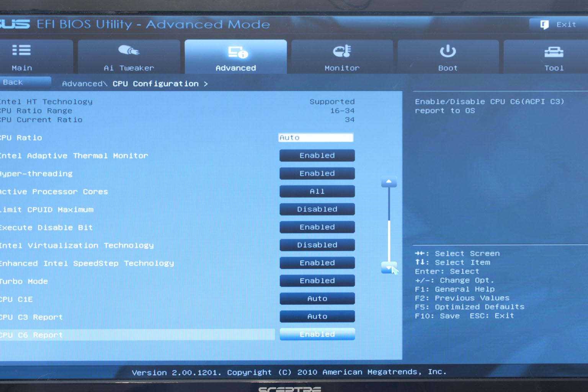This screenshot has height=392, width=588.
Task: Click the Advanced\ breadcrumb link
Action: (x=85, y=84)
